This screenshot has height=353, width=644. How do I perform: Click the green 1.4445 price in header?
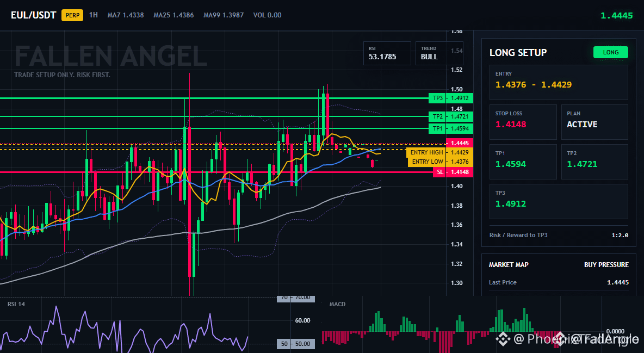(x=616, y=16)
